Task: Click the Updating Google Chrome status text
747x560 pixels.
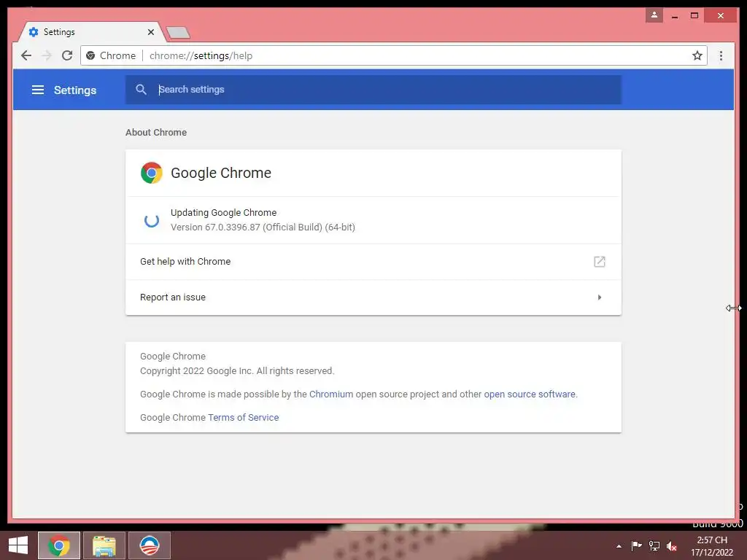Action: [223, 212]
